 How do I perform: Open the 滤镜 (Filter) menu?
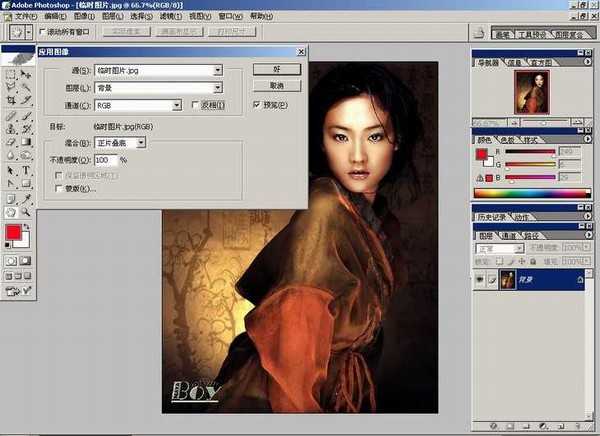[x=171, y=16]
